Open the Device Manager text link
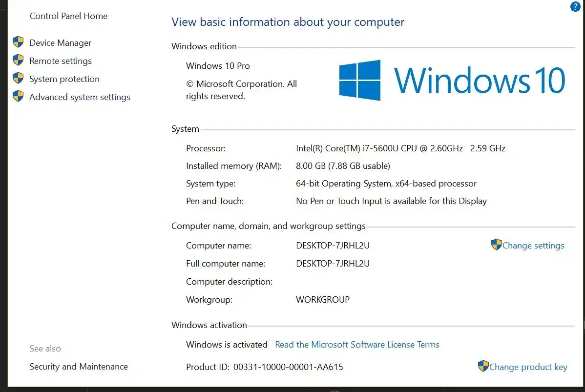The width and height of the screenshot is (585, 392). coord(60,43)
